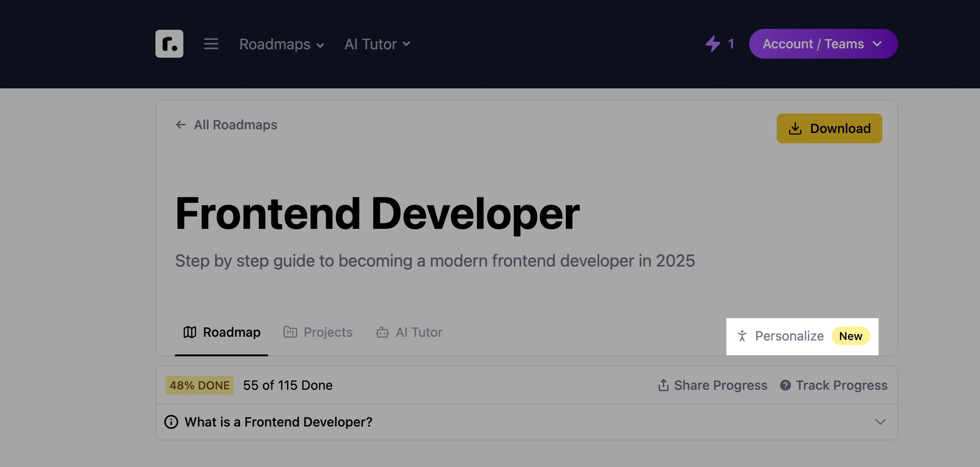Click the Frontend Developer heading

click(377, 213)
